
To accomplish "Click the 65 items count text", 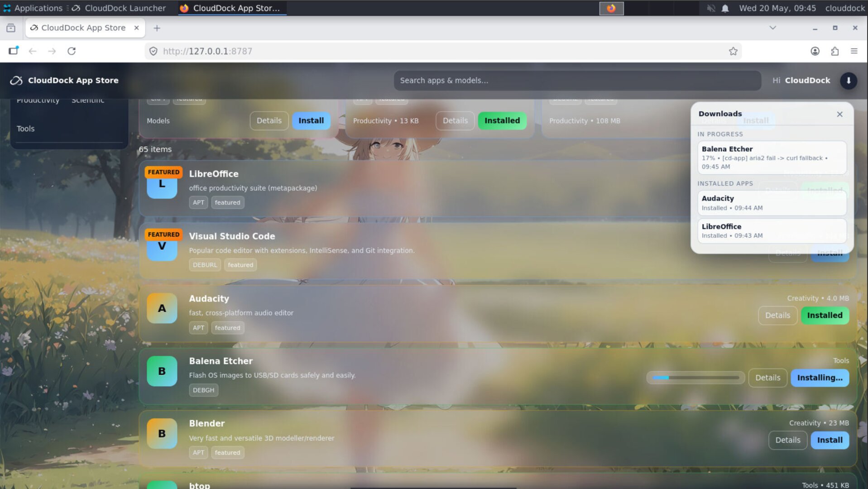I will coord(155,149).
